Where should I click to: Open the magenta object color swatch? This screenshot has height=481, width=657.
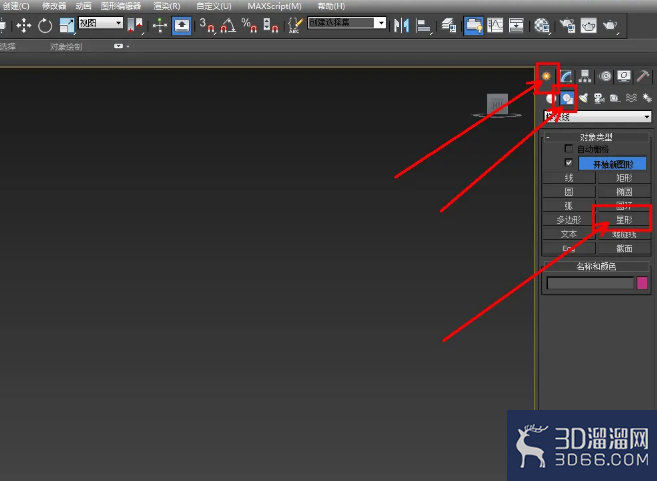tap(642, 283)
